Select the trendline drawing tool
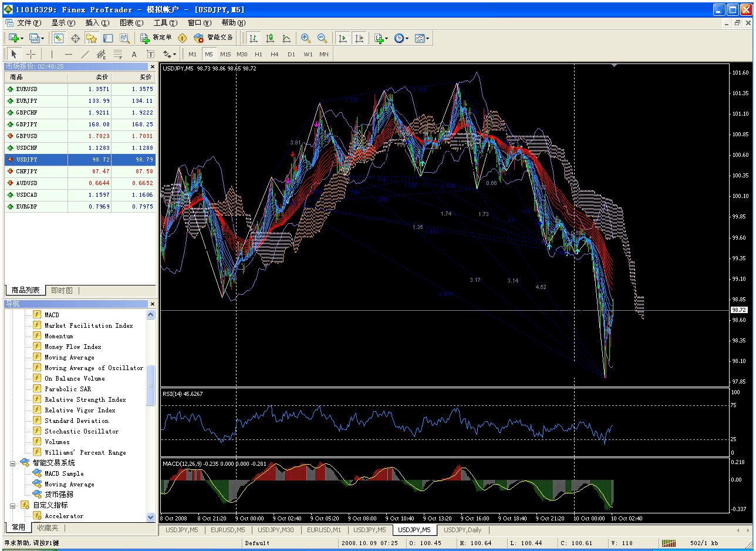 pyautogui.click(x=85, y=54)
